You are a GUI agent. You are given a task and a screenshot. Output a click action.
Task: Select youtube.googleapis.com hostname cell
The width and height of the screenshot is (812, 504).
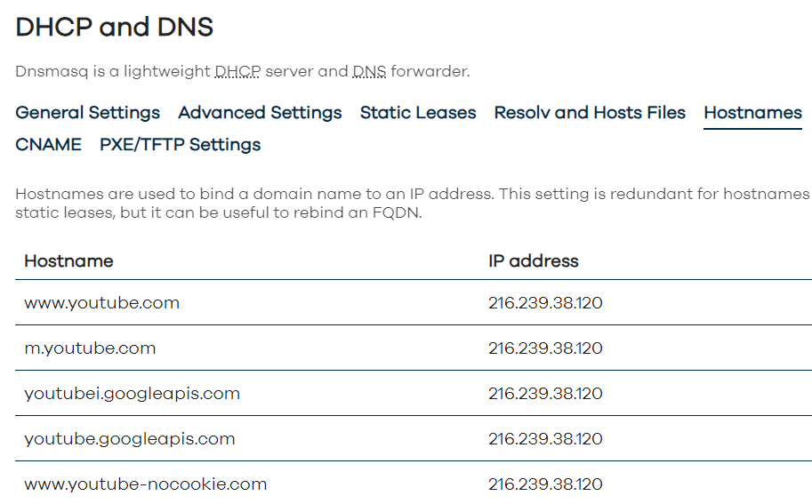130,439
